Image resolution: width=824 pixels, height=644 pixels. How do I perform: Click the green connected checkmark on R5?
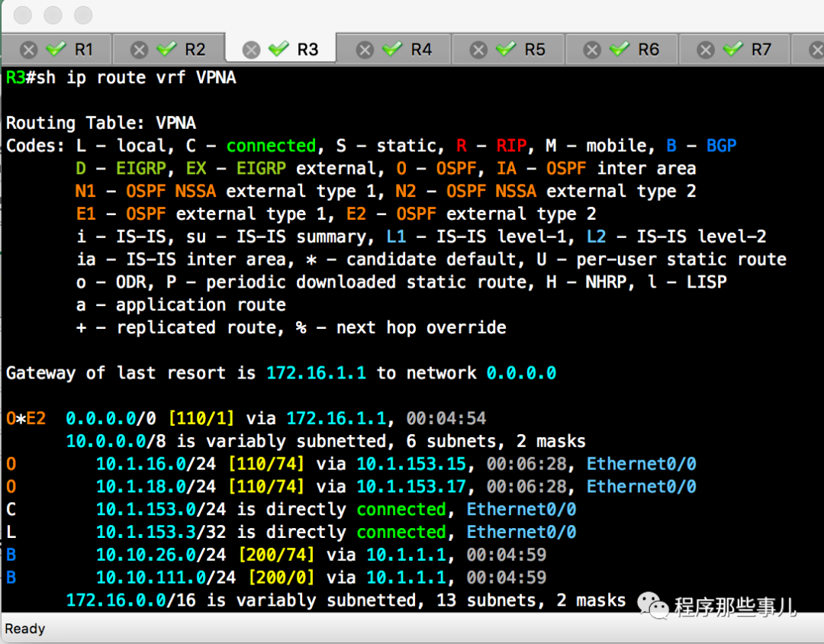click(506, 49)
